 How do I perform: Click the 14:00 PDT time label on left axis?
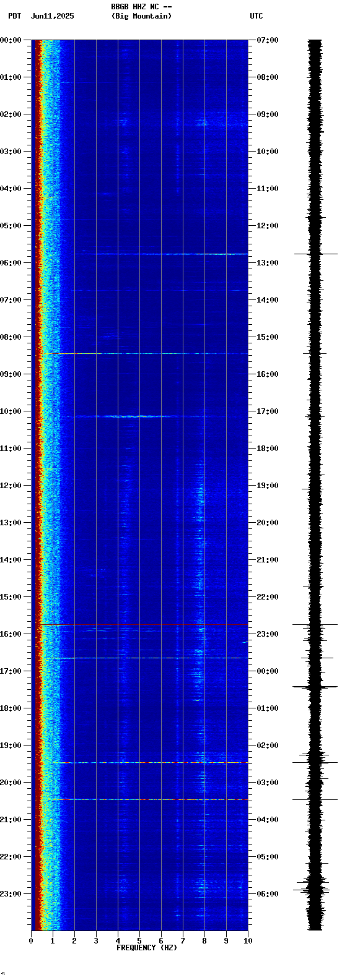11,560
